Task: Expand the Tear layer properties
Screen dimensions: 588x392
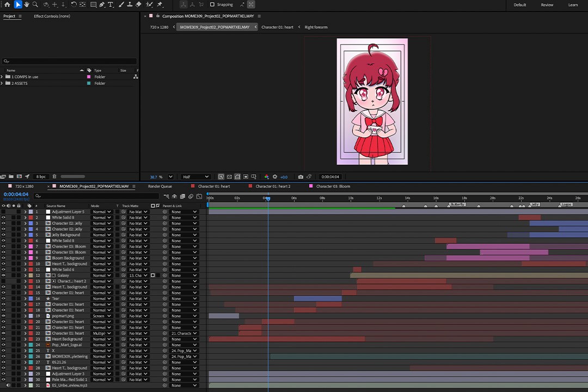Action: [25, 298]
